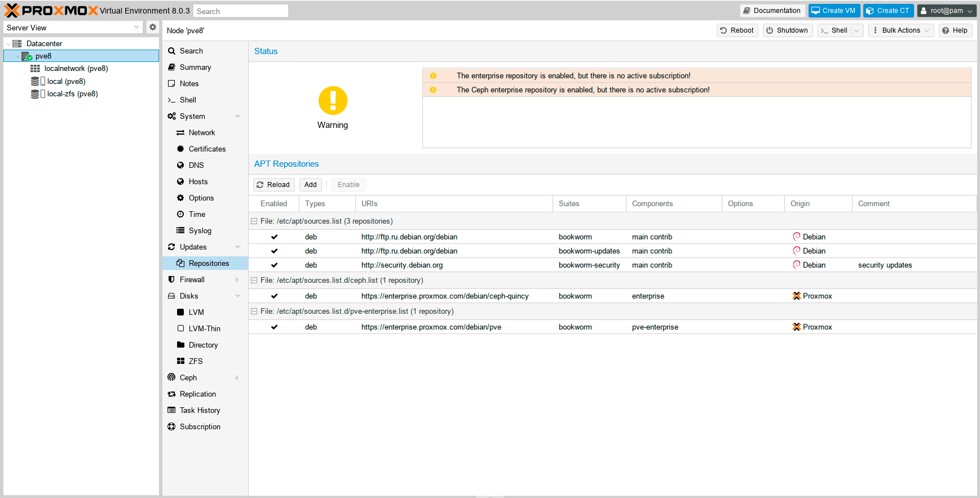Click the local-zfs storage icon
The image size is (980, 498).
click(x=36, y=94)
